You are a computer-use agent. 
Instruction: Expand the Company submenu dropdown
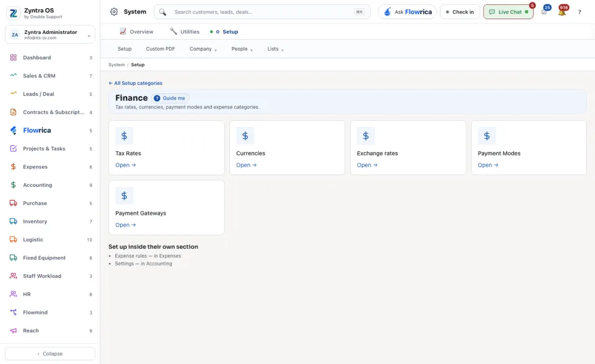point(203,49)
